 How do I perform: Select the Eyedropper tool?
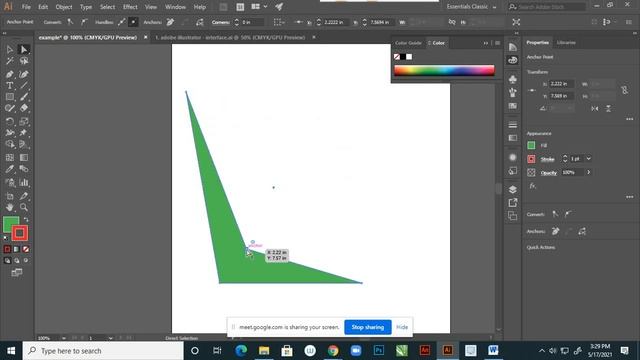10,169
